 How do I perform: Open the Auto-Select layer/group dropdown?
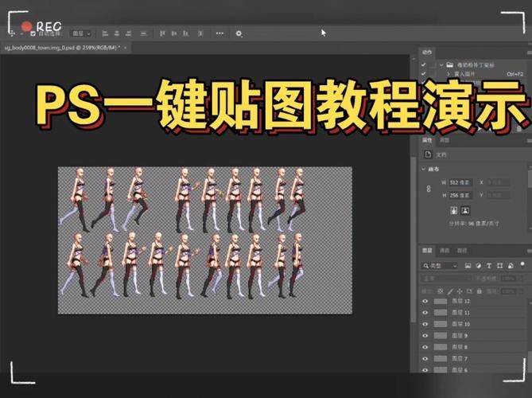point(81,33)
